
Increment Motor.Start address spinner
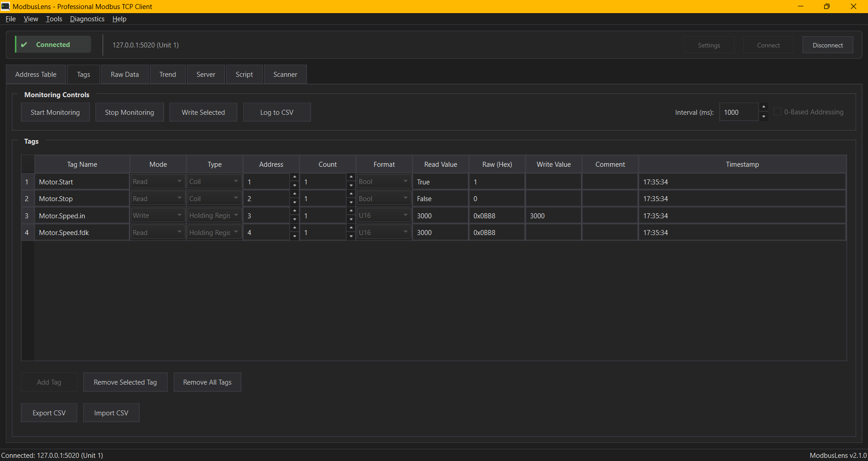pyautogui.click(x=295, y=177)
